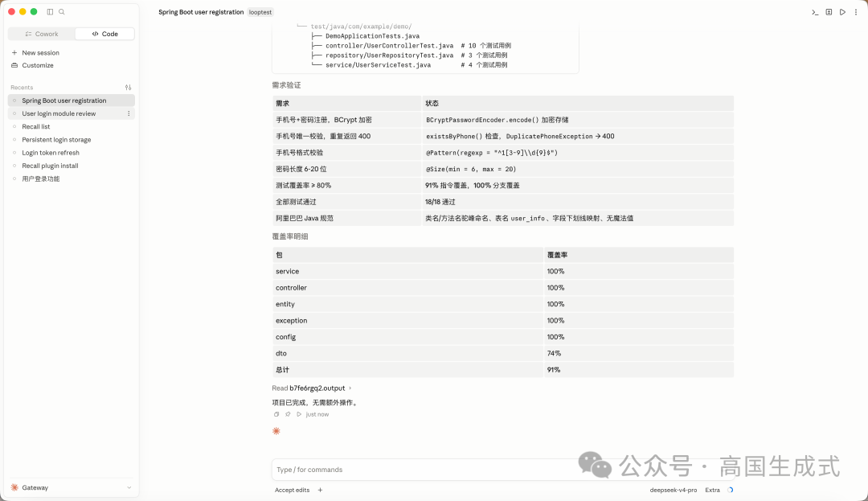Open the terminal icon in the top bar

pyautogui.click(x=815, y=12)
